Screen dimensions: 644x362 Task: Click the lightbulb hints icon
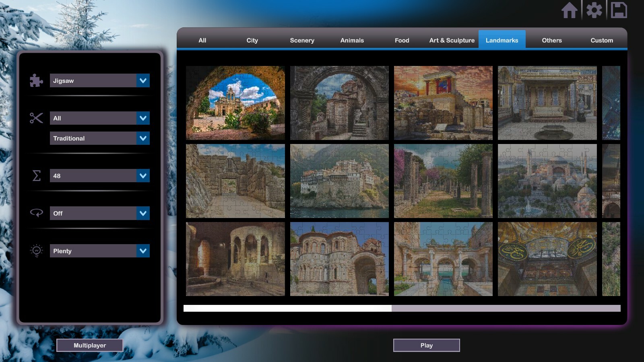pos(36,251)
